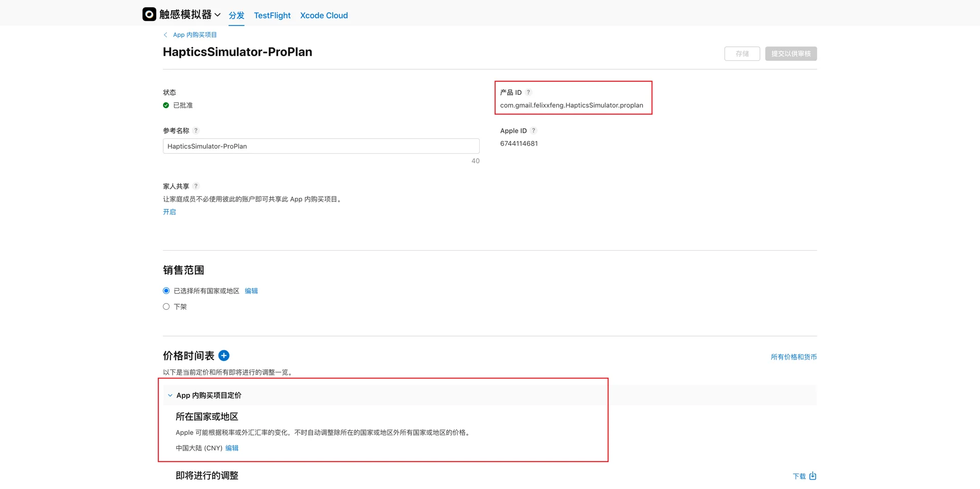Show help for 产品 ID

pyautogui.click(x=528, y=92)
